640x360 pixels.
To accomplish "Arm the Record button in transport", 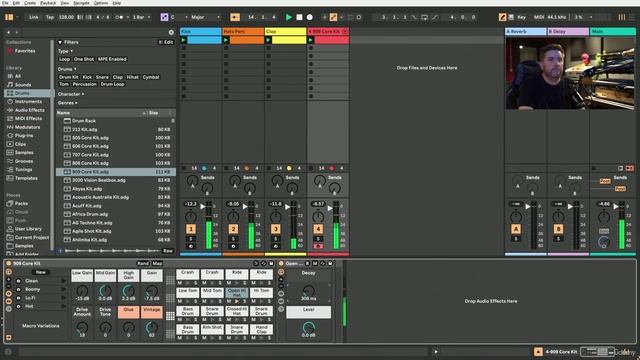I will [x=310, y=17].
